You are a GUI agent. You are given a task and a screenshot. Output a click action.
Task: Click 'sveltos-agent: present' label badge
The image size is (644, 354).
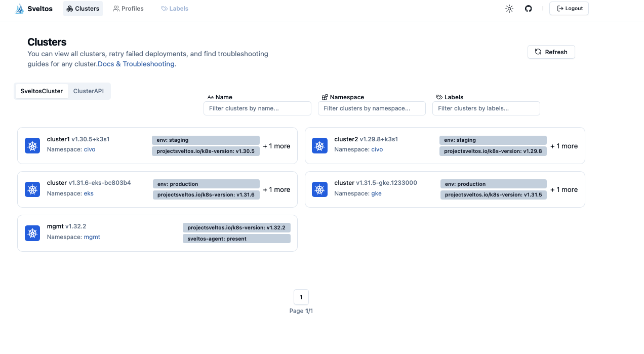click(236, 239)
